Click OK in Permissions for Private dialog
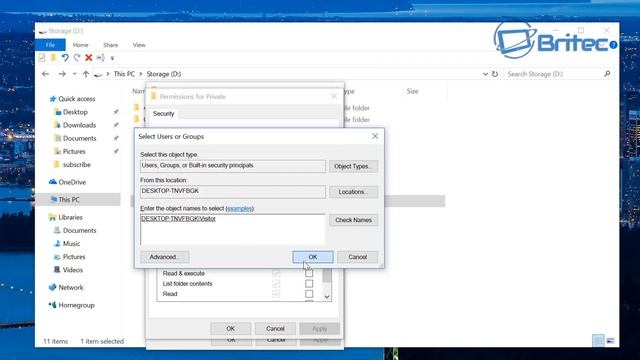 (231, 328)
